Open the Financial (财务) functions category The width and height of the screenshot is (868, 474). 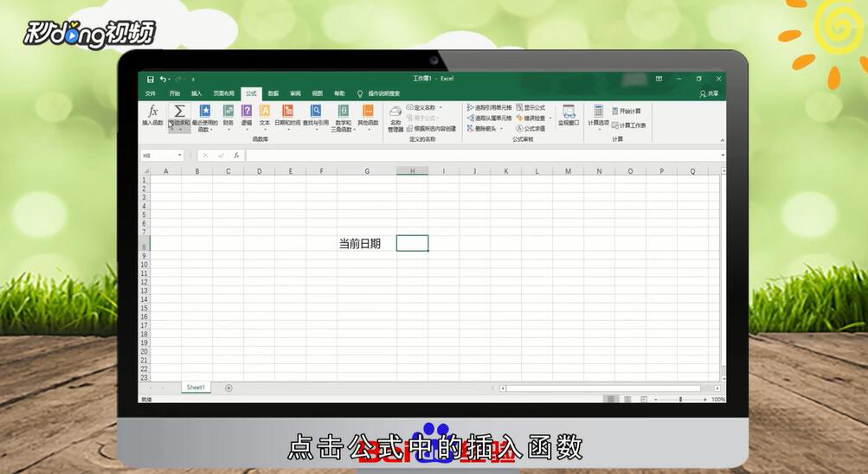coord(228,116)
